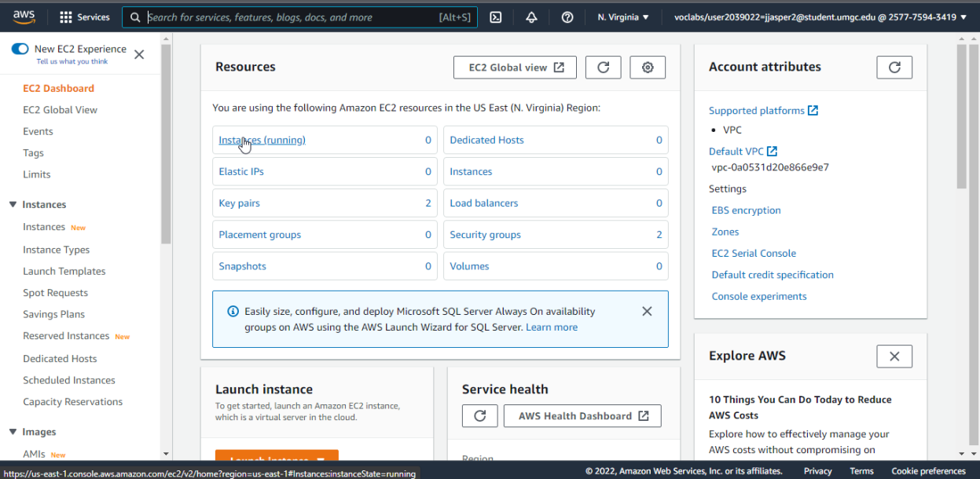The height and width of the screenshot is (479, 980).
Task: Open the N. Virginia region dropdown
Action: 623,17
